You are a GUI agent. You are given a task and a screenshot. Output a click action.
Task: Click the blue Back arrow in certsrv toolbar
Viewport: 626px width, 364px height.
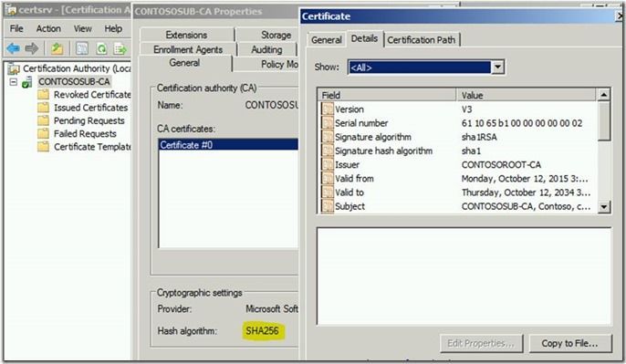pos(13,48)
